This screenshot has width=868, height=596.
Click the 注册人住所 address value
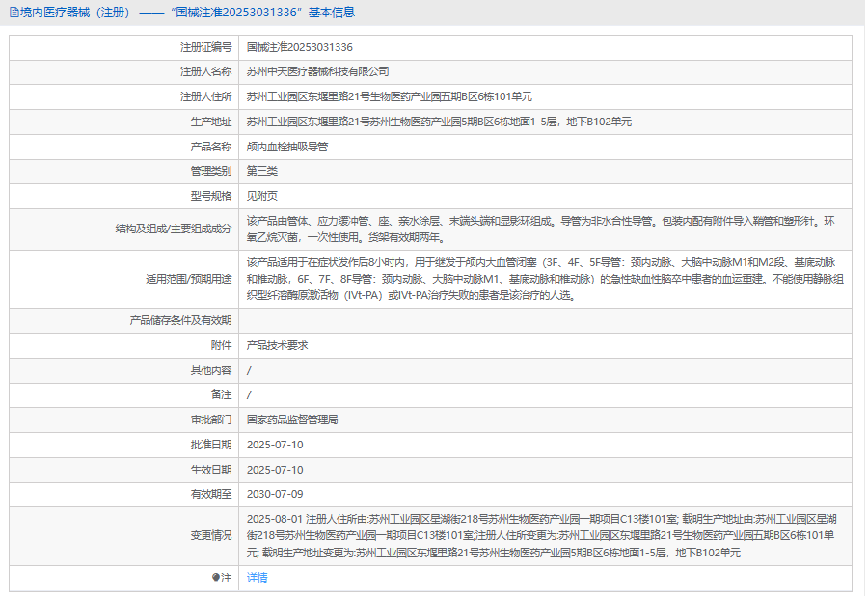(389, 97)
